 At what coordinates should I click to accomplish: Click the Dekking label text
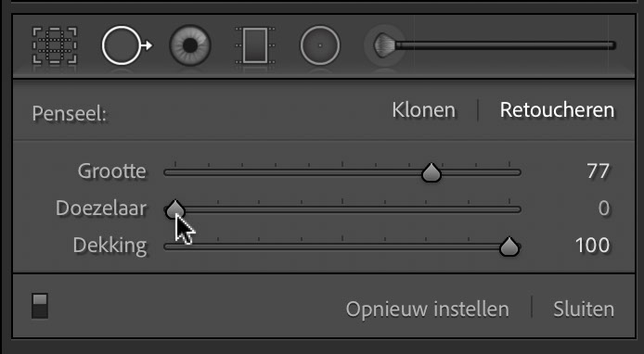pos(109,246)
